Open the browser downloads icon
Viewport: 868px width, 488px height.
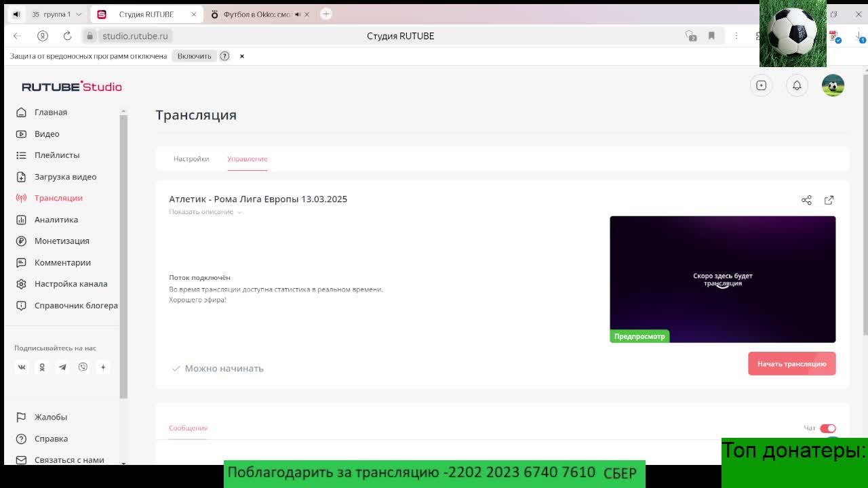[860, 36]
